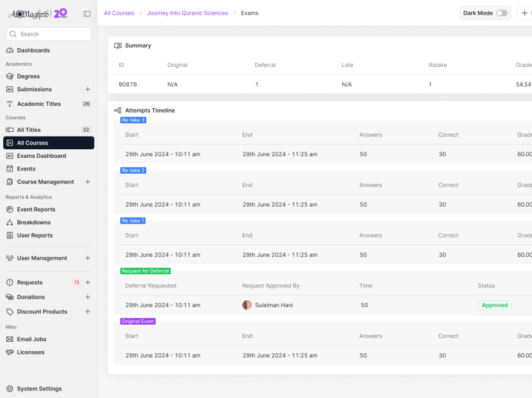The image size is (532, 398).
Task: Click summary ID value 90876
Action: 128,84
